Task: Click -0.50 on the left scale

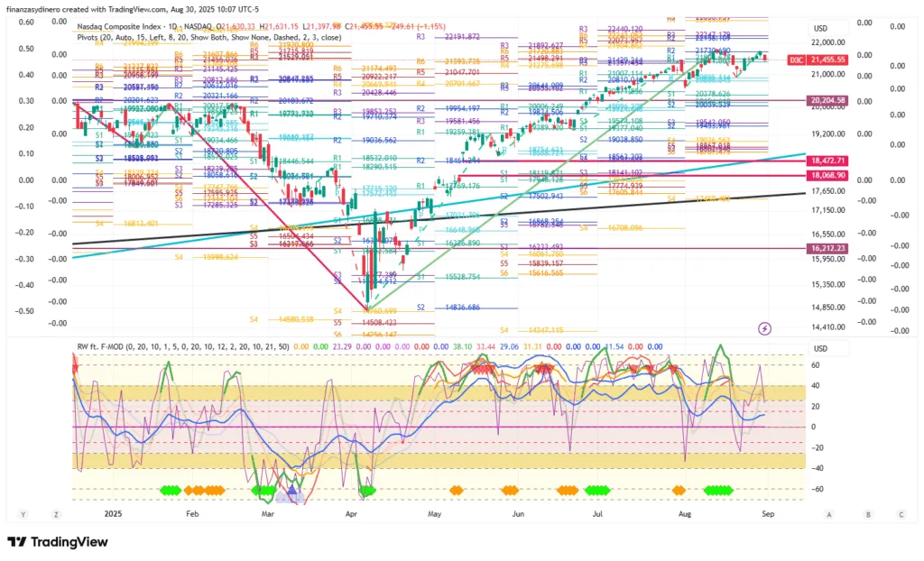Action: [x=24, y=311]
